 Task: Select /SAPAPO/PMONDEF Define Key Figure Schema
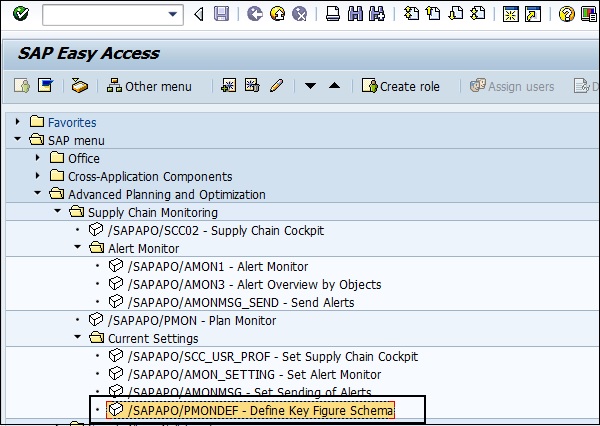tap(260, 410)
